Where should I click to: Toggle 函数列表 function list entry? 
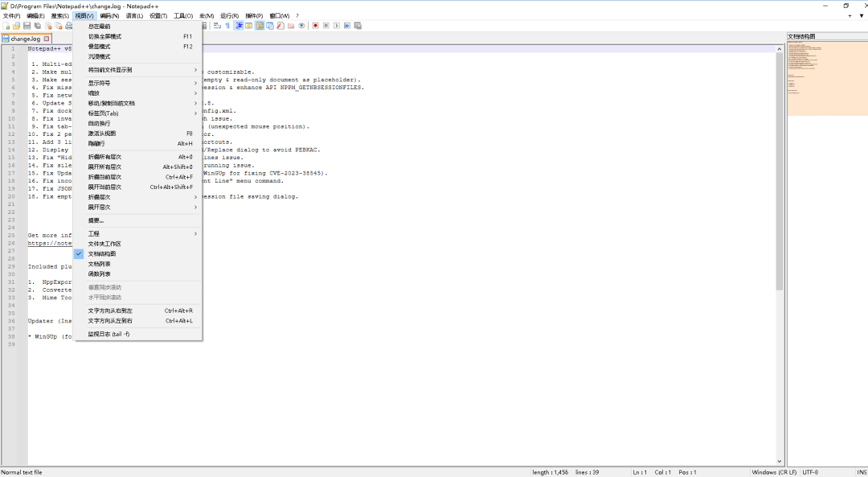point(138,273)
